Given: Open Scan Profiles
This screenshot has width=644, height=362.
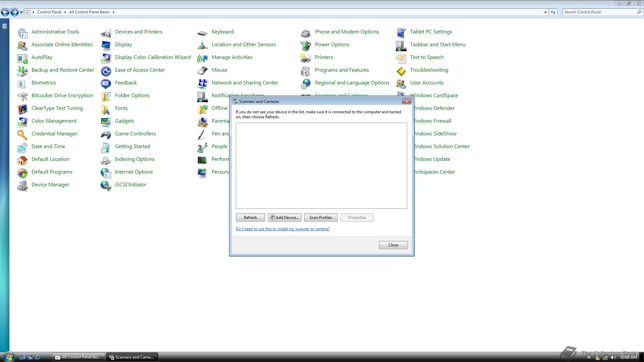Looking at the screenshot, I should click(321, 218).
